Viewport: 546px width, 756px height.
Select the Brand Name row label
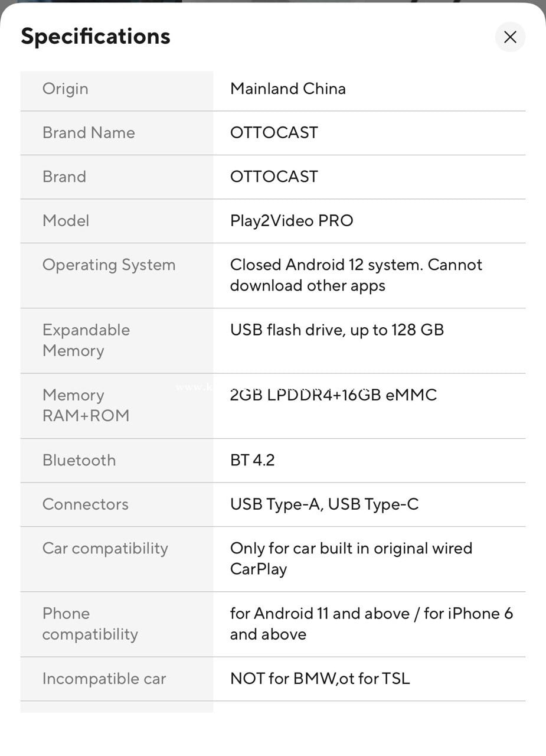pos(89,132)
